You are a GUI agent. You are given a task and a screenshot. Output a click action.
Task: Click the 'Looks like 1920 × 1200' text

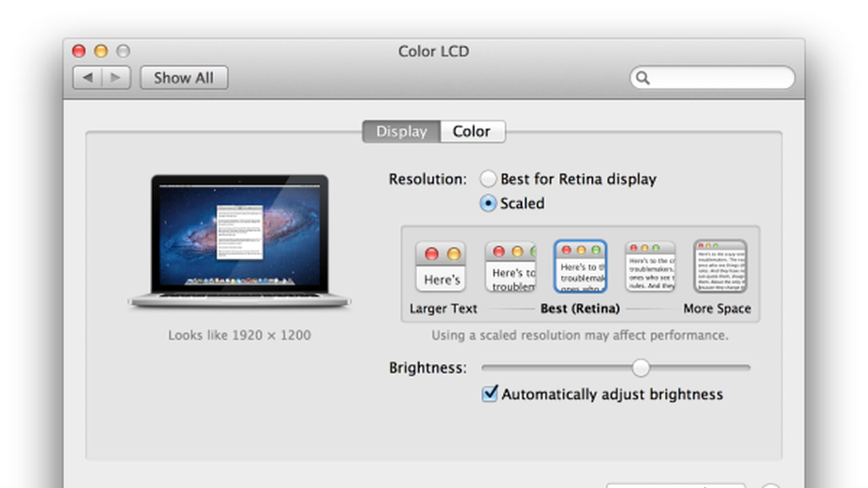pos(239,335)
